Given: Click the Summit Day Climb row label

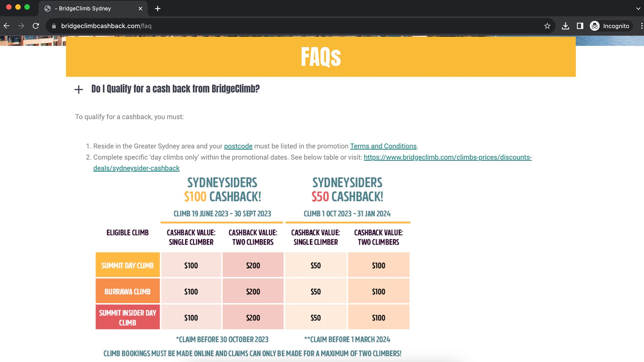Looking at the screenshot, I should click(127, 265).
